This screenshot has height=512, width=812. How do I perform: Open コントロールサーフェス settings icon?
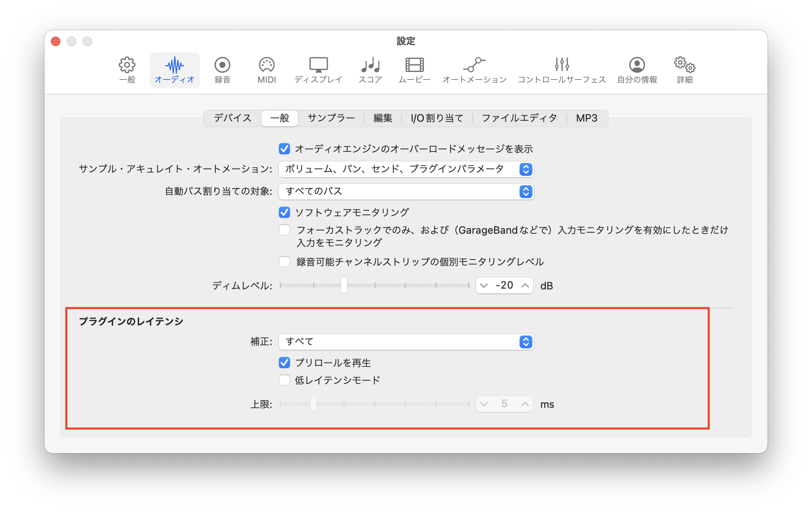click(x=562, y=65)
